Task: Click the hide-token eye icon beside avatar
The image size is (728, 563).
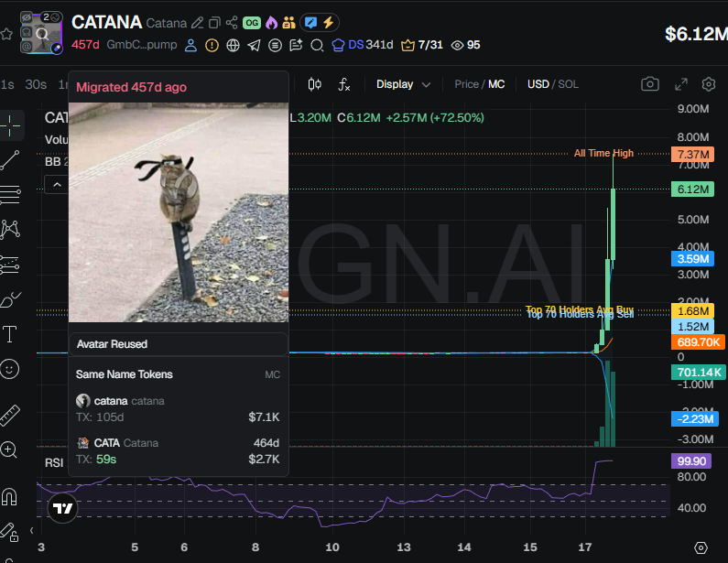Action: [27, 17]
